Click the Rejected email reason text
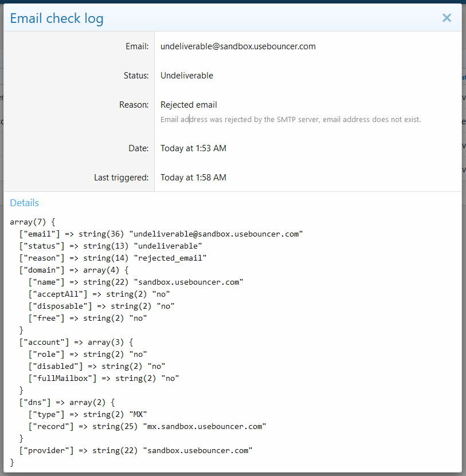Image resolution: width=466 pixels, height=476 pixels. pyautogui.click(x=189, y=105)
